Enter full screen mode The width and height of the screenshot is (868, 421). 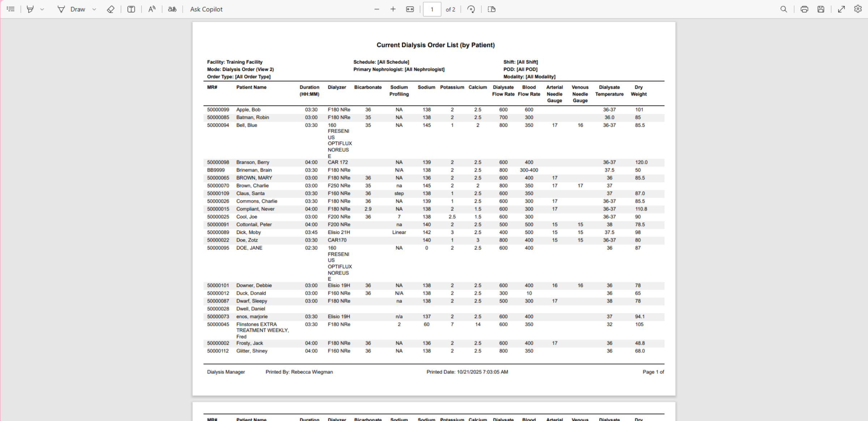pos(842,9)
